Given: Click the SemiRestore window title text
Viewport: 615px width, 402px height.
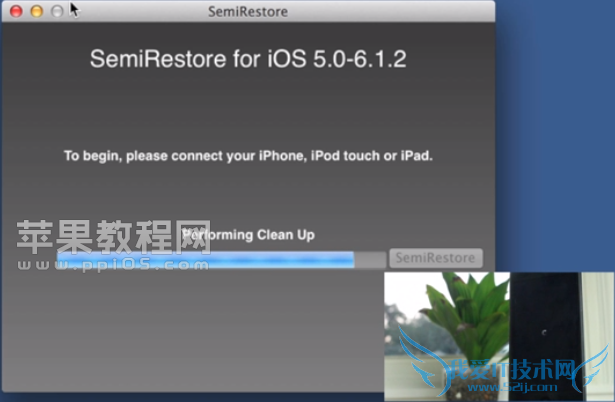Looking at the screenshot, I should coord(248,12).
